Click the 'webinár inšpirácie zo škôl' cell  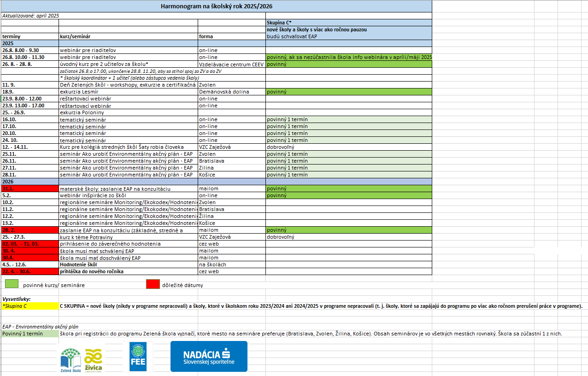tap(128, 195)
